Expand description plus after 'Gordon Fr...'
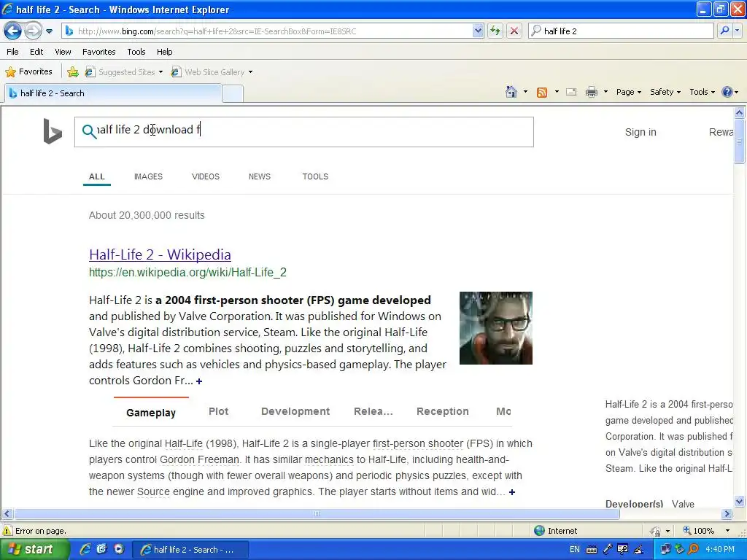 pos(199,381)
